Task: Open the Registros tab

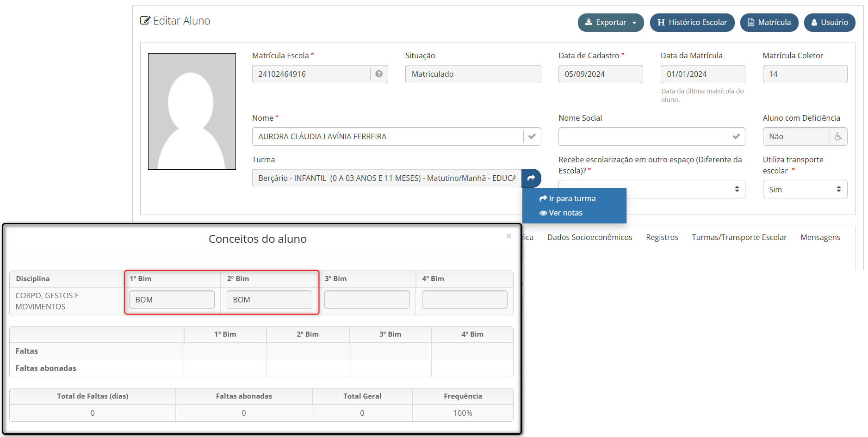Action: (662, 237)
